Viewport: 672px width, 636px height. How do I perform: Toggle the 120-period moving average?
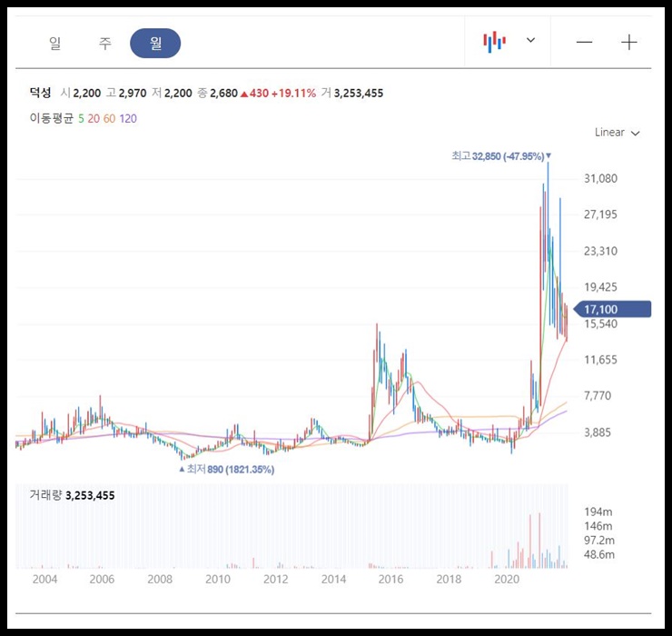point(128,119)
